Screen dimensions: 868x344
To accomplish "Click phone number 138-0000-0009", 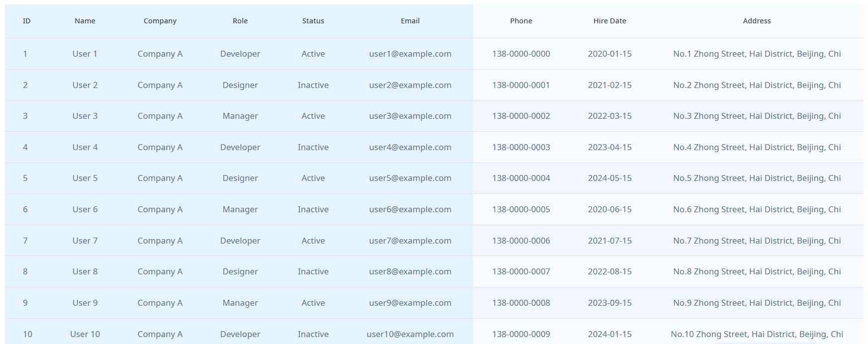I will (x=521, y=334).
